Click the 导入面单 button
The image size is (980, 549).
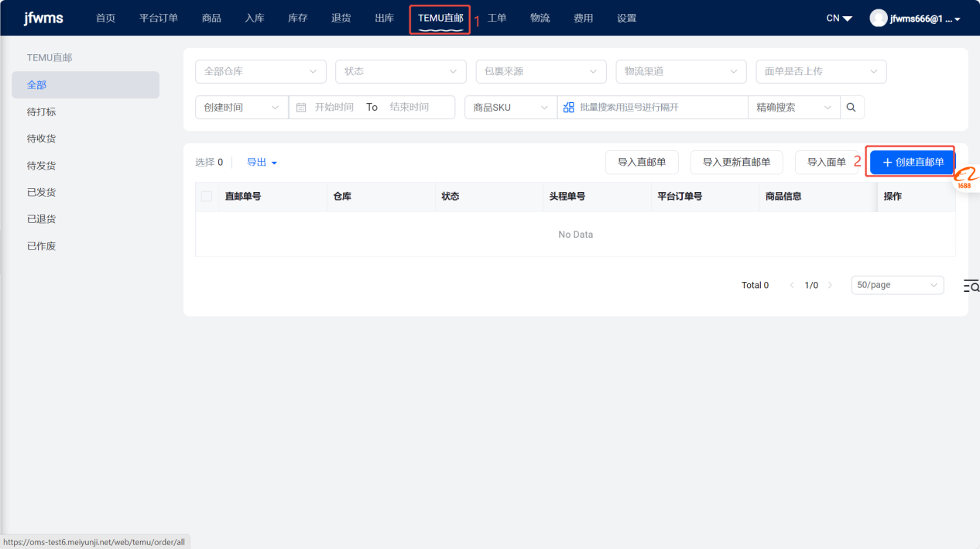(x=827, y=162)
